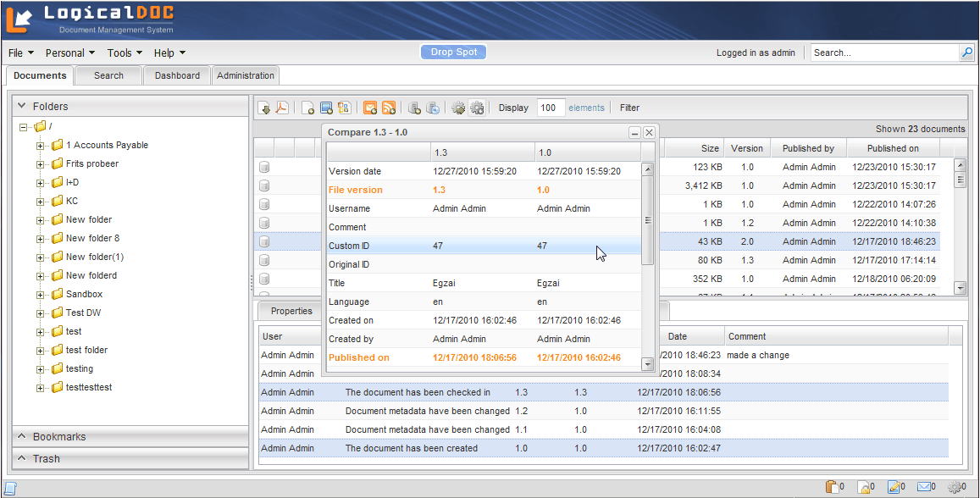Click the folder icon of 1 Accounts Payable

click(x=57, y=145)
